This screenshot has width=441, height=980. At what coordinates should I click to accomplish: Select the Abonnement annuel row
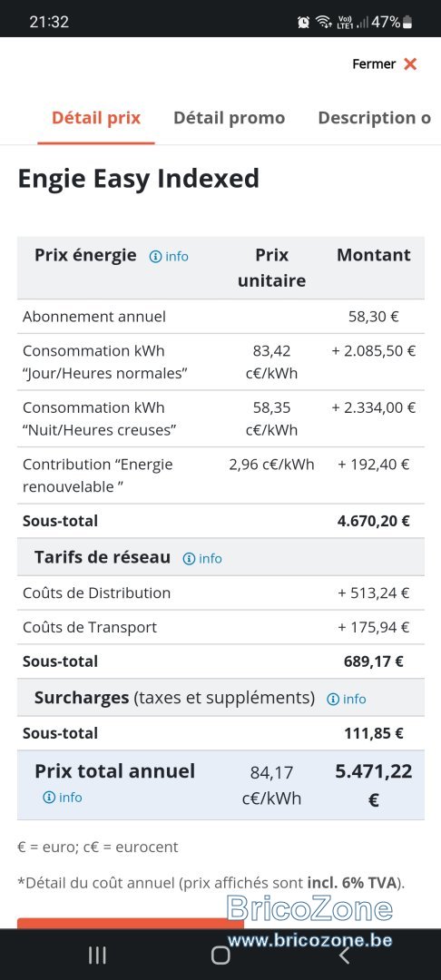coord(220,317)
